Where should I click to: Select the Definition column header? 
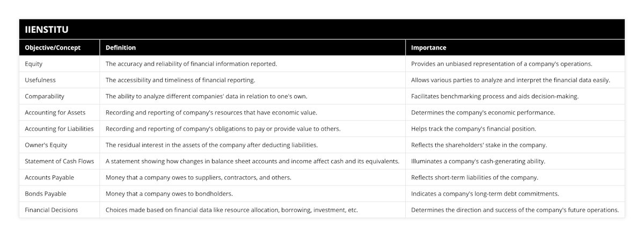coord(121,48)
